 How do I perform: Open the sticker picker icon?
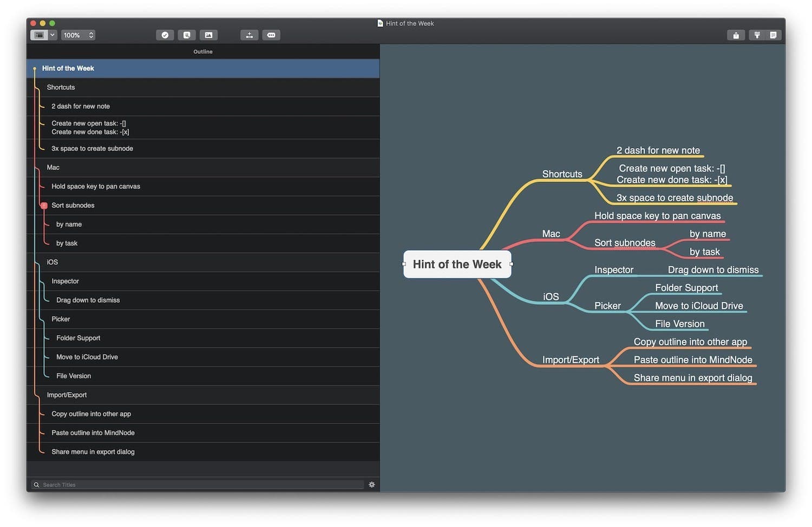coord(187,35)
